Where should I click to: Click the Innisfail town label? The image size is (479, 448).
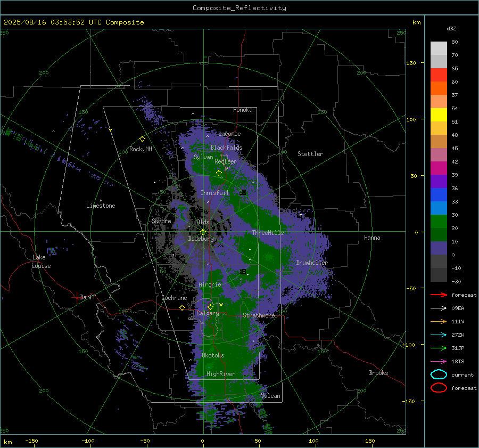point(214,193)
